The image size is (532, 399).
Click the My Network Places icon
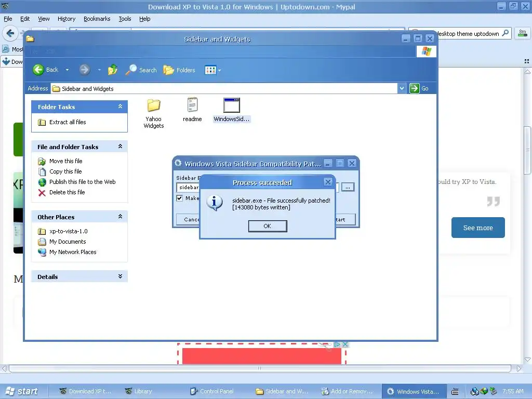[x=42, y=252]
